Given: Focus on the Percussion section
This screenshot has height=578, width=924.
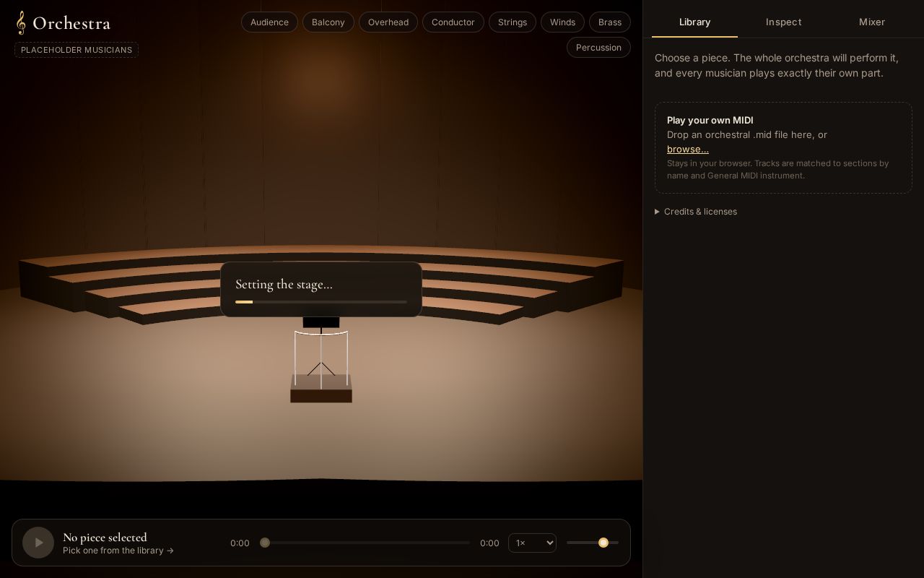Looking at the screenshot, I should (x=598, y=48).
